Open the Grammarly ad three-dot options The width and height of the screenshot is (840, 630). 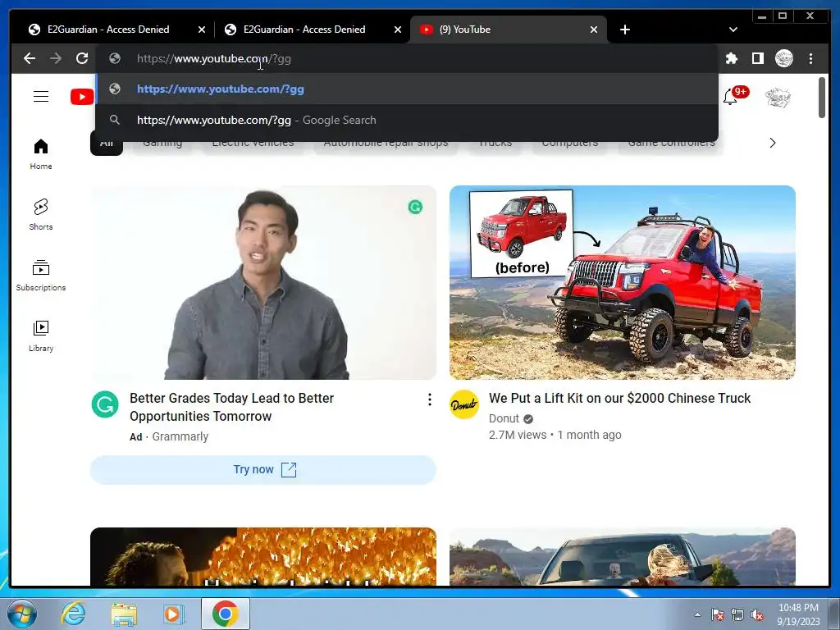click(x=430, y=399)
